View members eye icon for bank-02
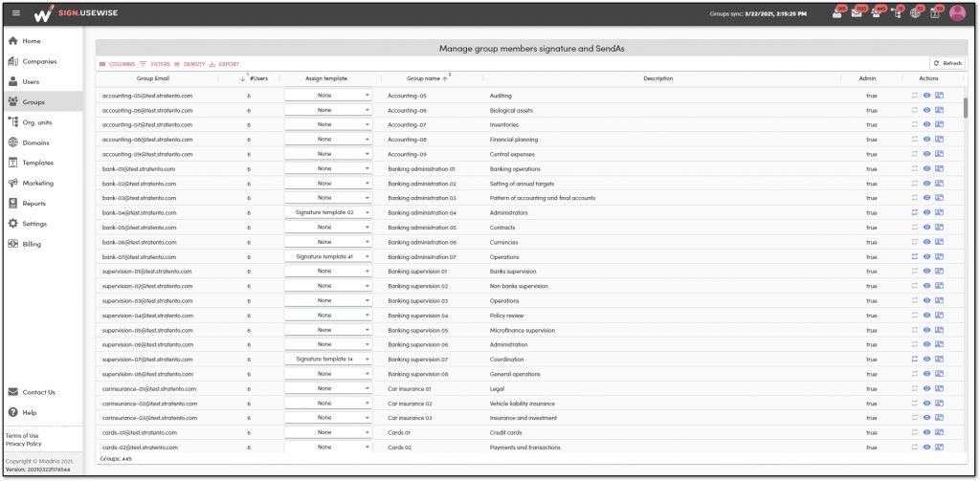The width and height of the screenshot is (980, 481). (926, 183)
